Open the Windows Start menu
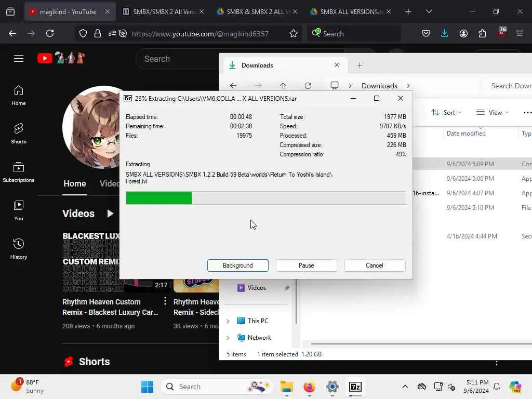 [x=147, y=387]
